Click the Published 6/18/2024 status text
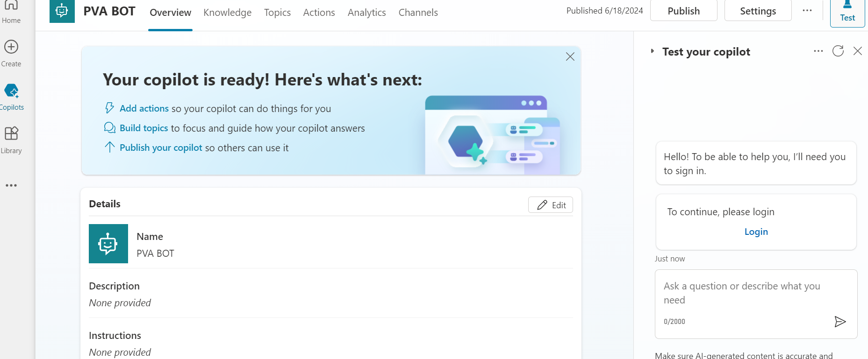The width and height of the screenshot is (868, 359). 604,11
